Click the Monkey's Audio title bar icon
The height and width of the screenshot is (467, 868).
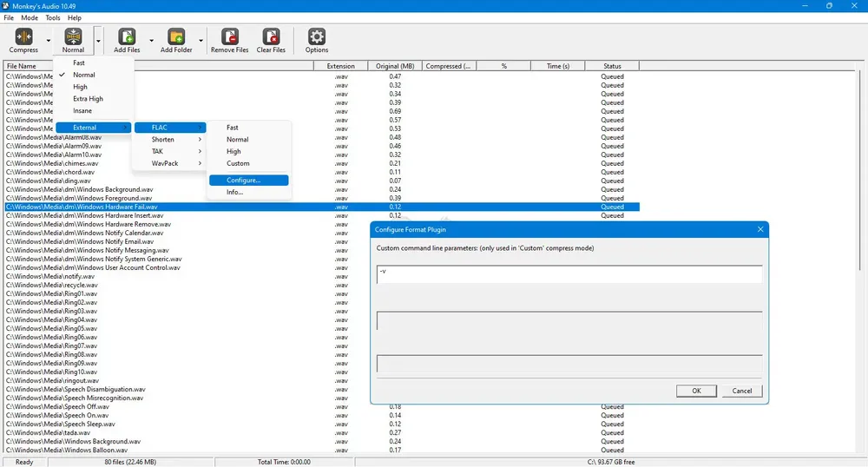click(5, 5)
